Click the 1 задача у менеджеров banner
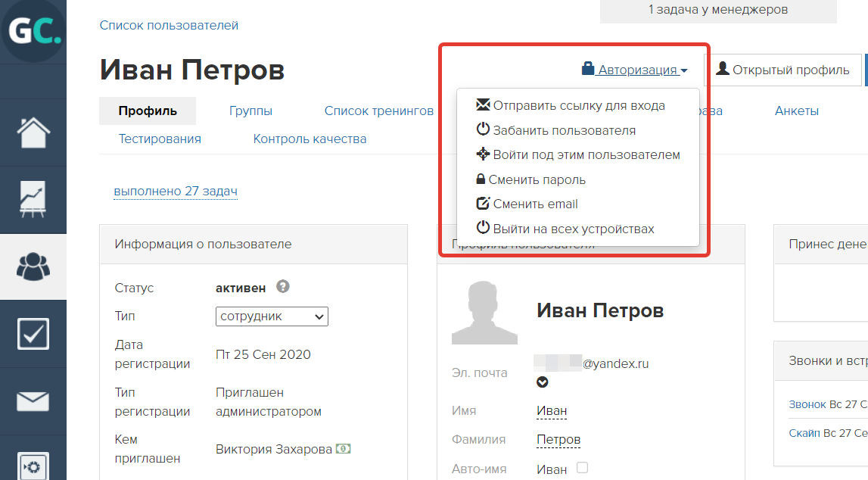The image size is (868, 480). [718, 10]
